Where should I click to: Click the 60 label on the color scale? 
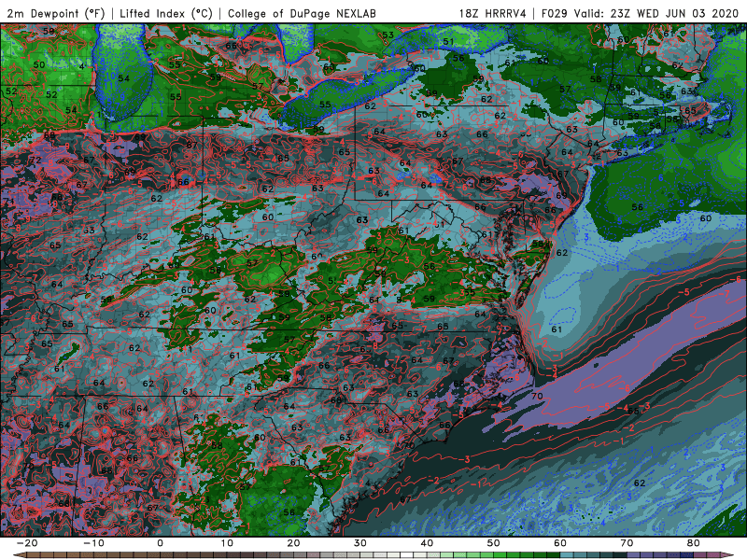560,543
